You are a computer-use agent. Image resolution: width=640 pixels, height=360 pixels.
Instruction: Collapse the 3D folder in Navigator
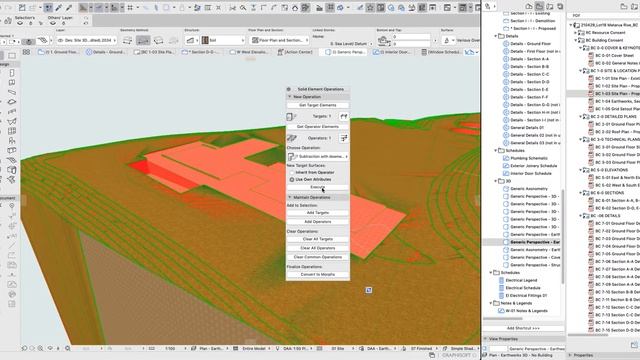496,181
